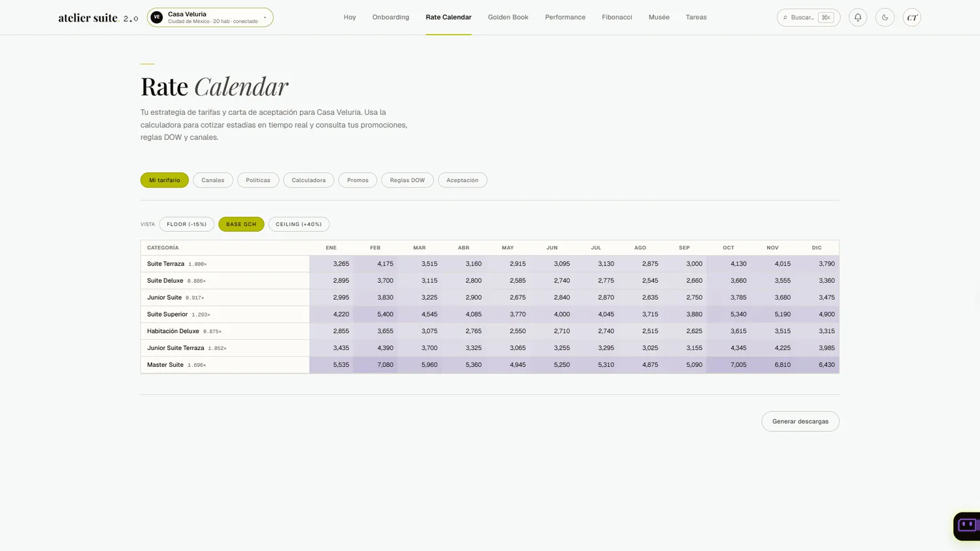Open the notifications bell

point(858,18)
